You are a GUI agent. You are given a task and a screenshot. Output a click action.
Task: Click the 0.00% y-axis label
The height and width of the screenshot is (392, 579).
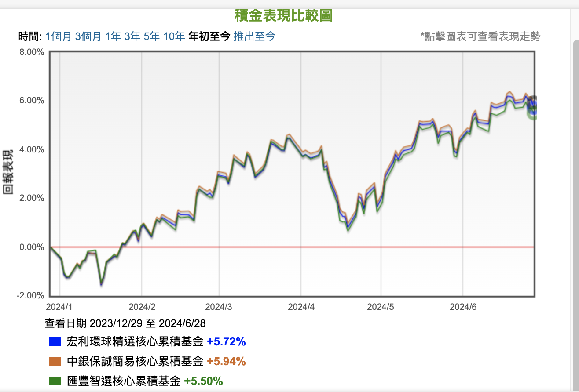pyautogui.click(x=32, y=247)
